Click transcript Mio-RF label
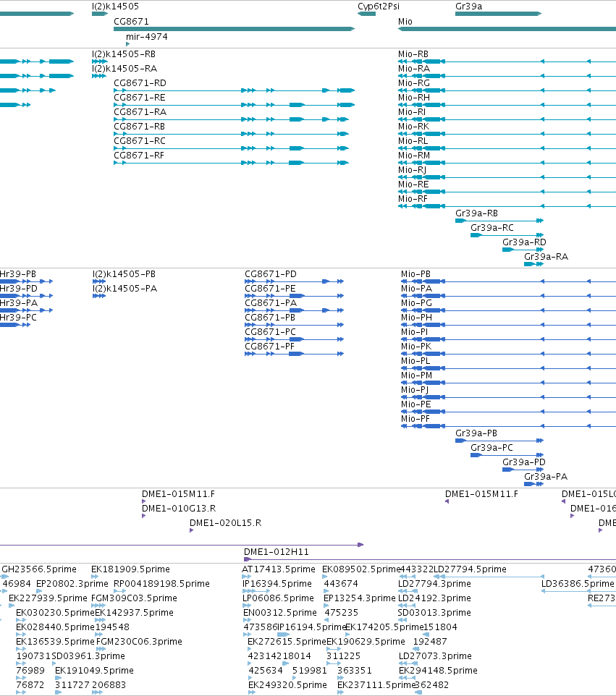The image size is (616, 696). [x=413, y=199]
